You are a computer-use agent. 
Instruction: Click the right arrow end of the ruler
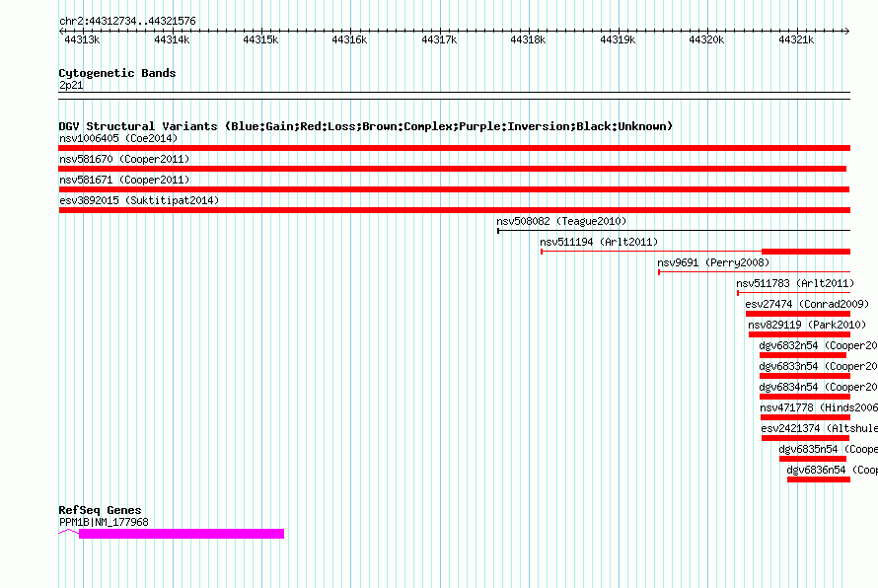[x=847, y=31]
